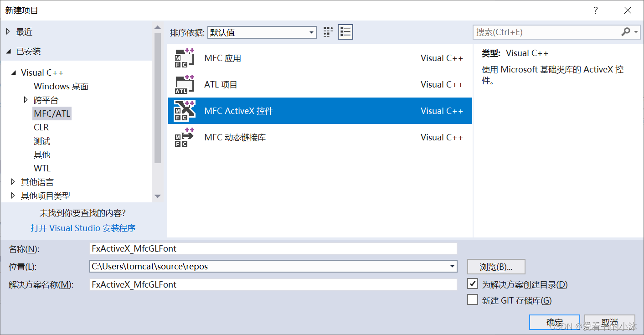Expand the 其他语言 tree node

13,181
